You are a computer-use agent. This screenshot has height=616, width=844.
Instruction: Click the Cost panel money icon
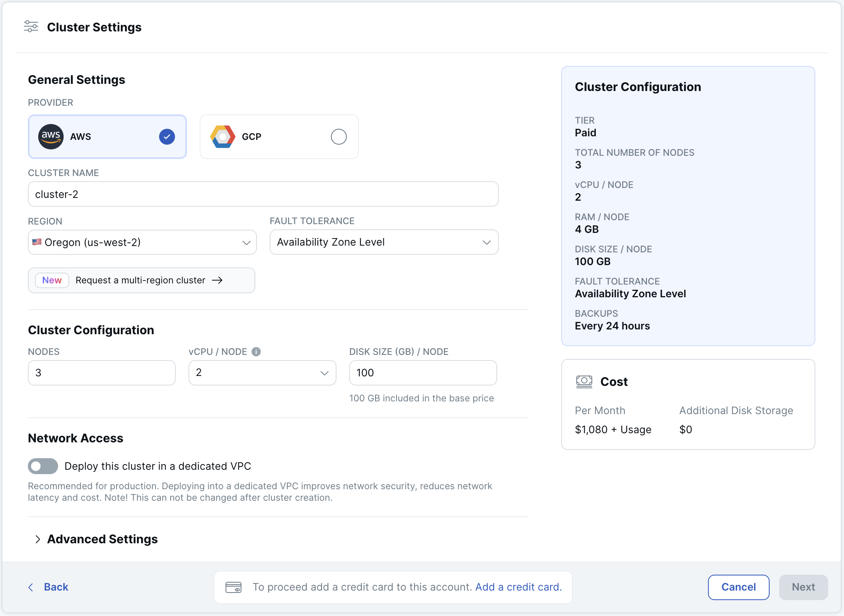pos(584,382)
